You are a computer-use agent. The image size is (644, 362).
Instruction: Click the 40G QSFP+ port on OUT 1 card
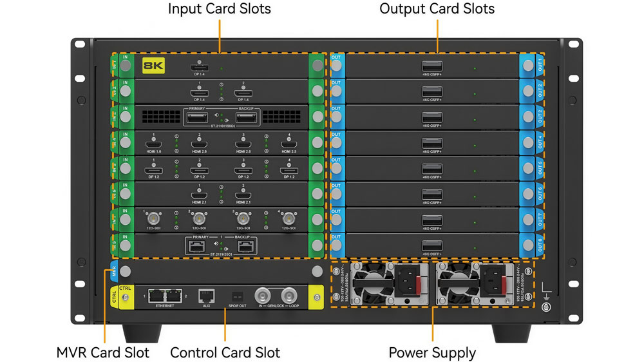coord(431,66)
